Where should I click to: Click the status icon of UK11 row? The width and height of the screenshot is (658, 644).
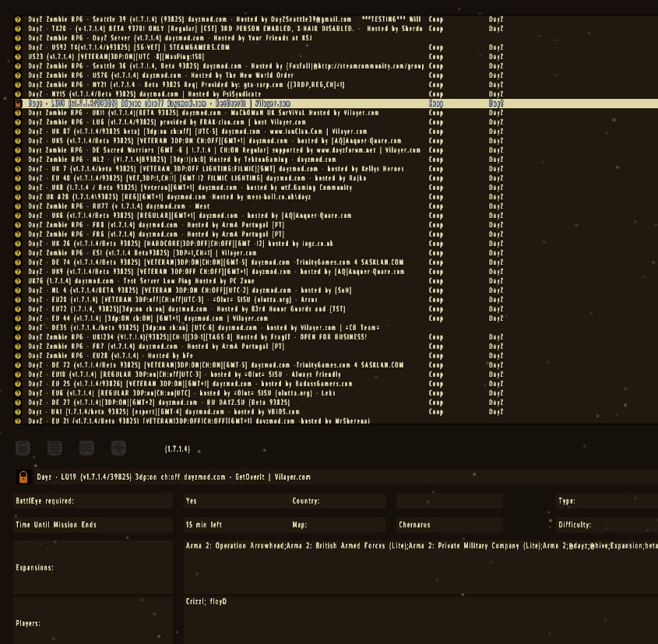coord(18,113)
